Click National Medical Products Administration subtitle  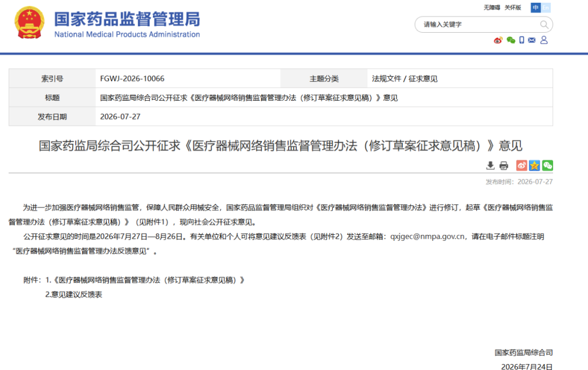coord(127,34)
